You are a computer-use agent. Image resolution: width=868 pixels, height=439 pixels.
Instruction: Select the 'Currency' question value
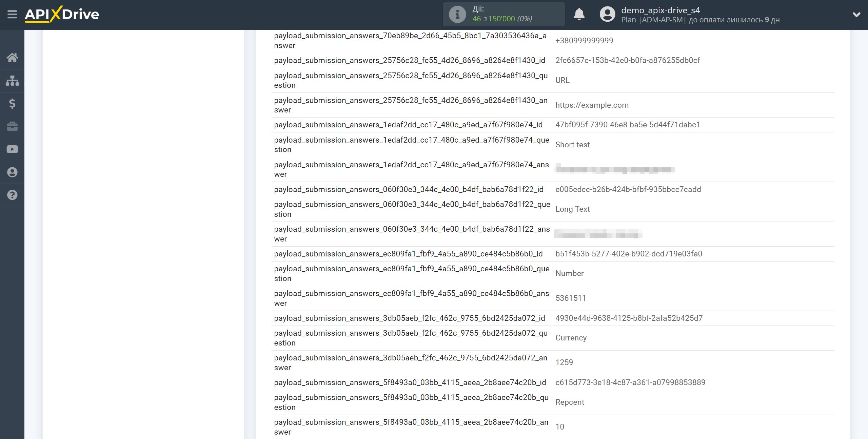tap(571, 338)
